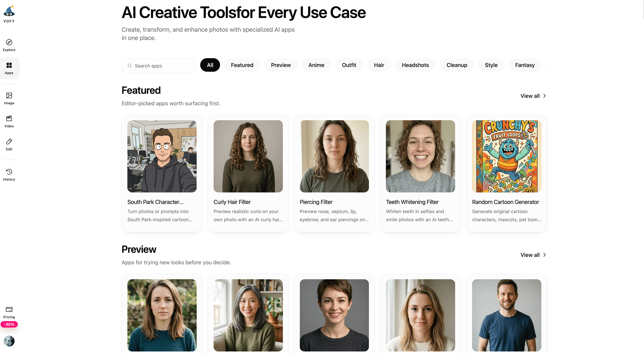Switch to the Anime category filter

click(316, 65)
